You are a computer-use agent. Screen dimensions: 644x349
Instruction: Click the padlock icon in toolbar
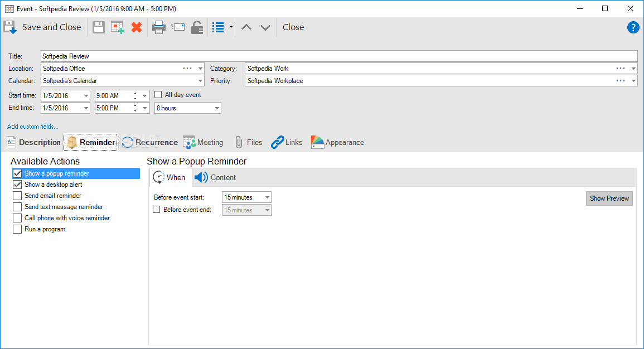pyautogui.click(x=197, y=27)
